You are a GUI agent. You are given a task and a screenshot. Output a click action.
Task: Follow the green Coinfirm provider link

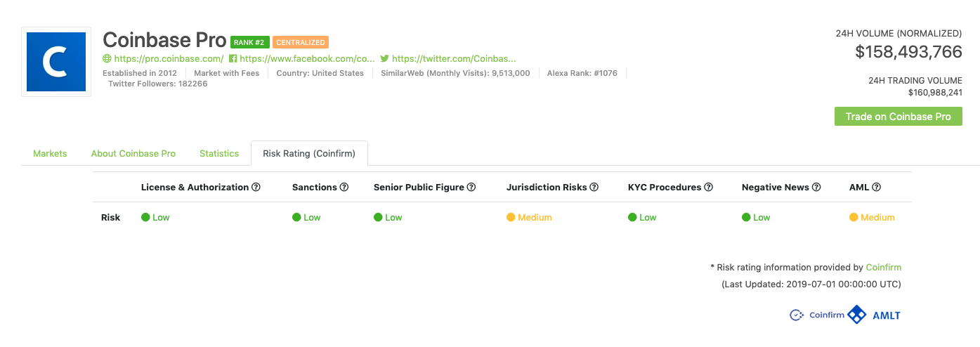click(x=884, y=268)
